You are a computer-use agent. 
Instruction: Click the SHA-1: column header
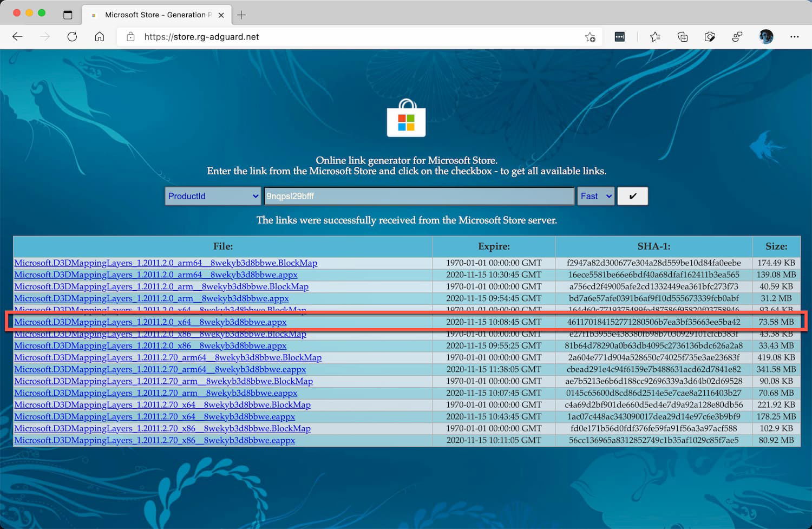coord(653,246)
